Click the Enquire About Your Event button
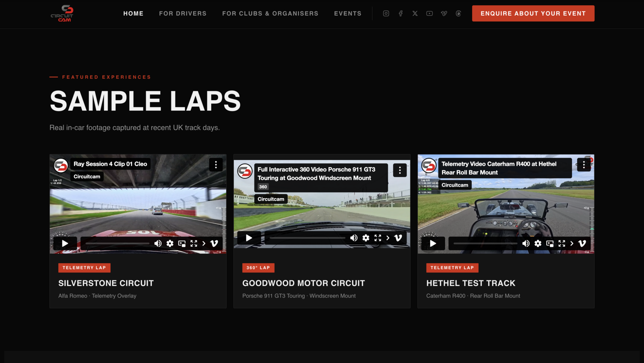This screenshot has width=644, height=363. 533,13
